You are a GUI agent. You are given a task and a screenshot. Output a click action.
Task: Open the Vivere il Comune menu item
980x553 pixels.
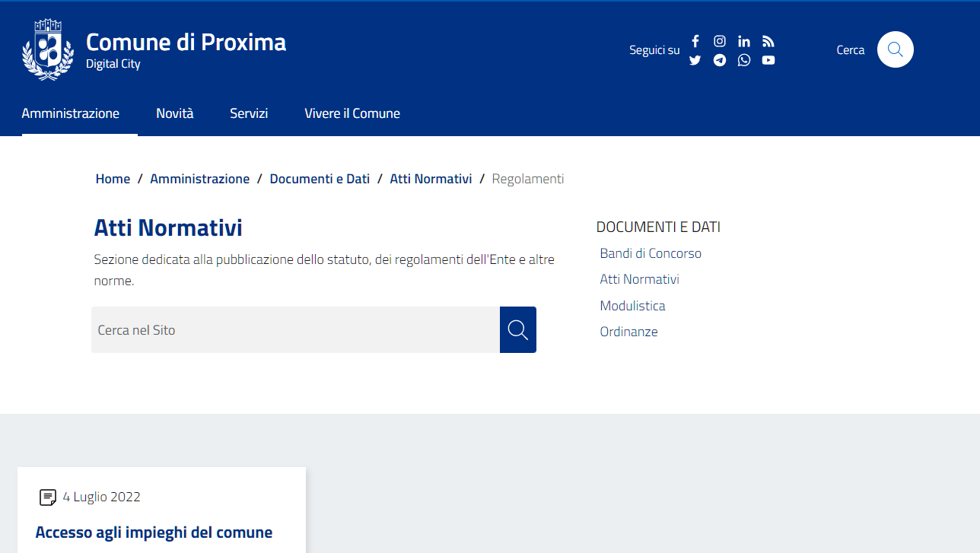pyautogui.click(x=352, y=113)
